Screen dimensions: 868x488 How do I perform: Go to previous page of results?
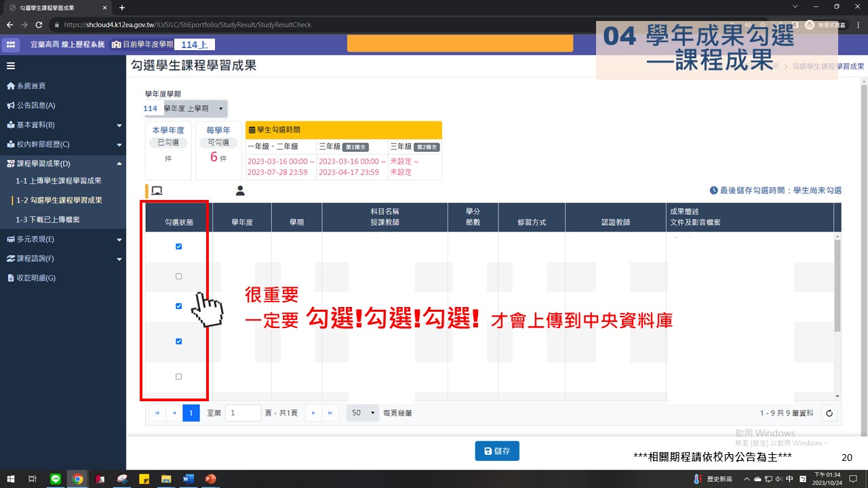(174, 413)
